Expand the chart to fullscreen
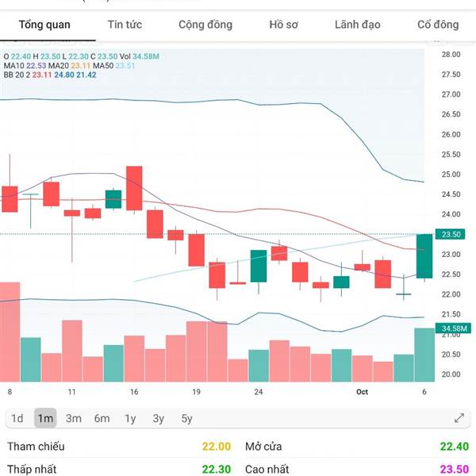This screenshot has width=476, height=476. (459, 418)
